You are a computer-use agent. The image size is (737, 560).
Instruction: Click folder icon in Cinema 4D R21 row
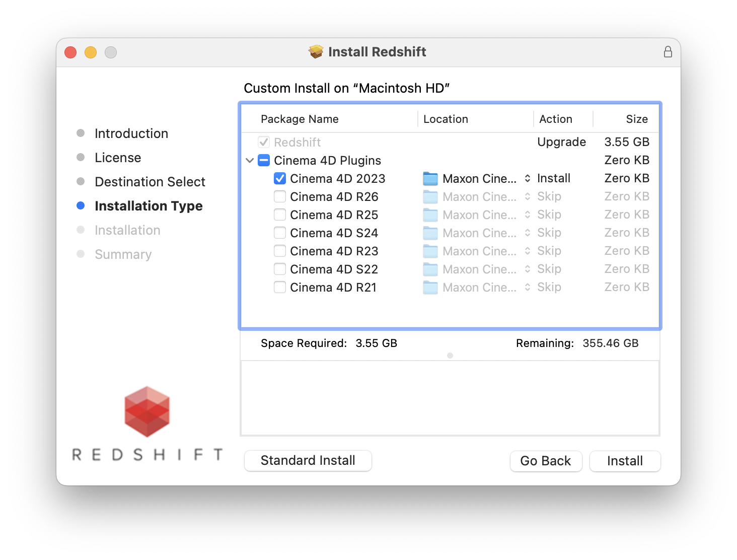[x=430, y=288]
